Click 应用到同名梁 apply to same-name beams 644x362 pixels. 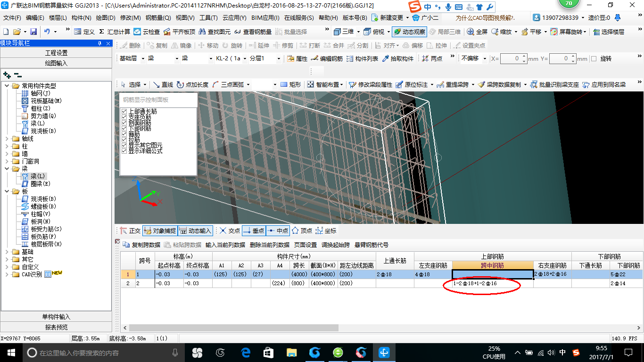(604, 84)
